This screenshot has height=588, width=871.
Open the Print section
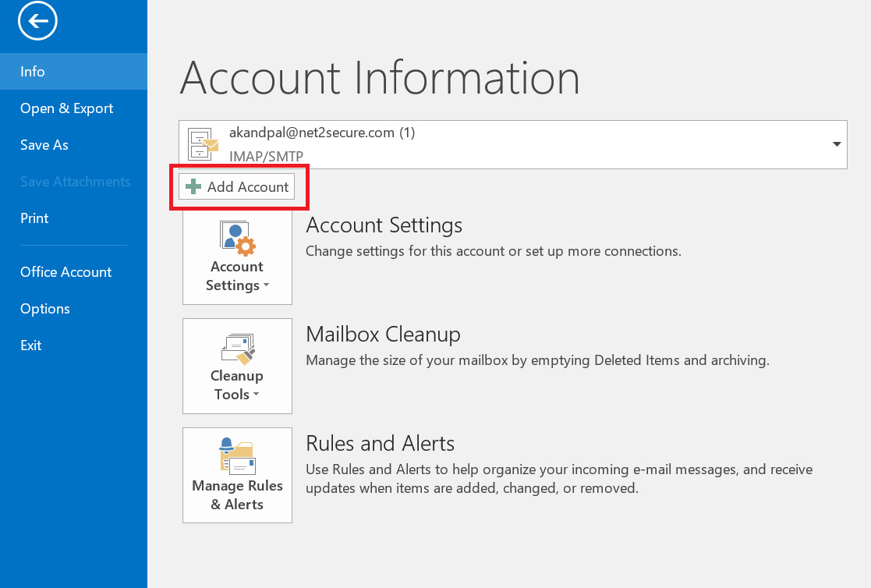34,218
